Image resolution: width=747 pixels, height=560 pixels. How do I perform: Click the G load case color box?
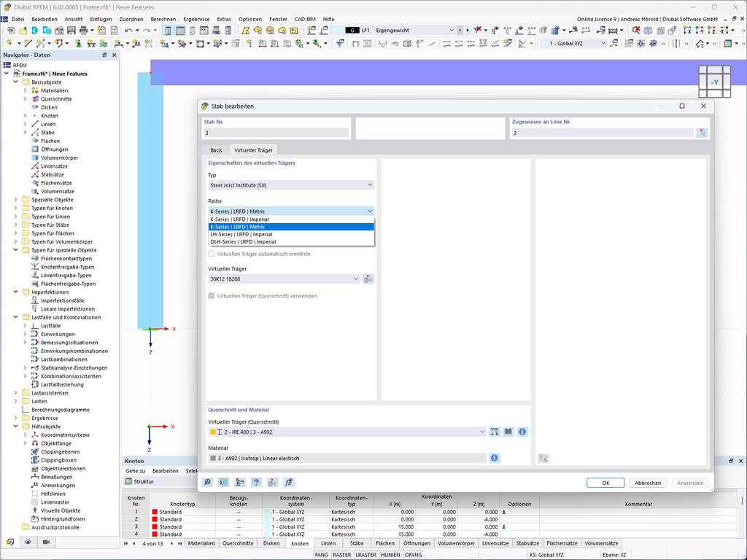click(352, 30)
